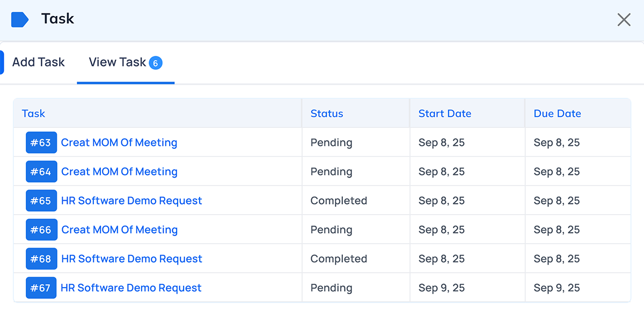
Task: Open HR Software Demo Request link for task #65
Action: click(131, 201)
